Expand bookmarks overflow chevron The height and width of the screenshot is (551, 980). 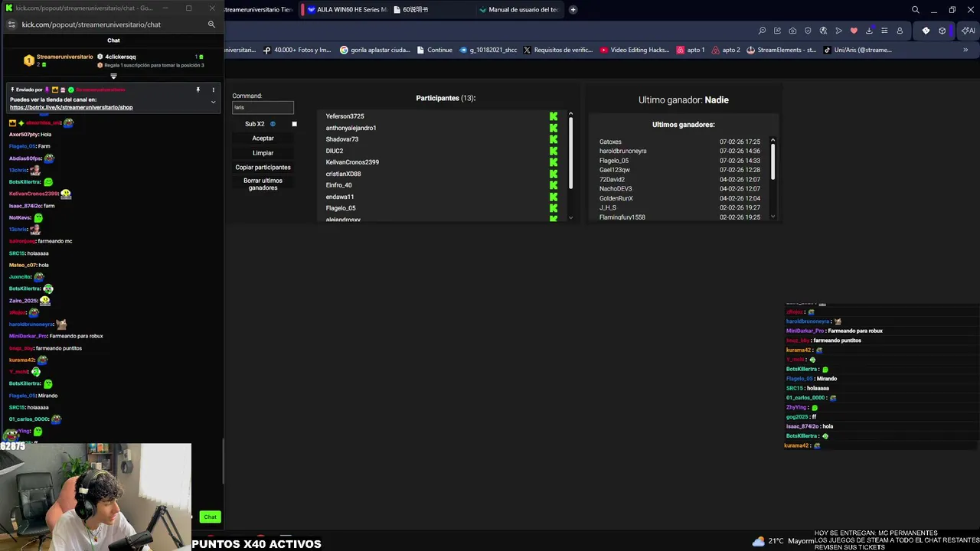965,50
